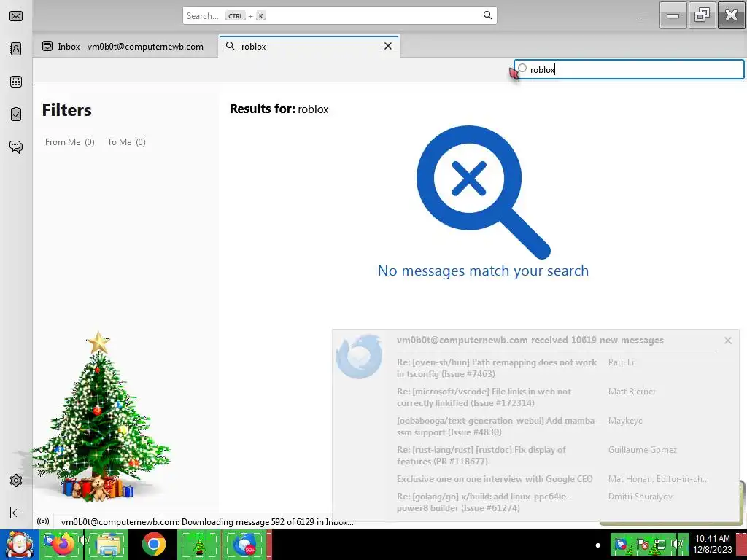The width and height of the screenshot is (747, 560).
Task: Click the Thunderbird taskbar button with 99+ badge
Action: pyautogui.click(x=245, y=545)
